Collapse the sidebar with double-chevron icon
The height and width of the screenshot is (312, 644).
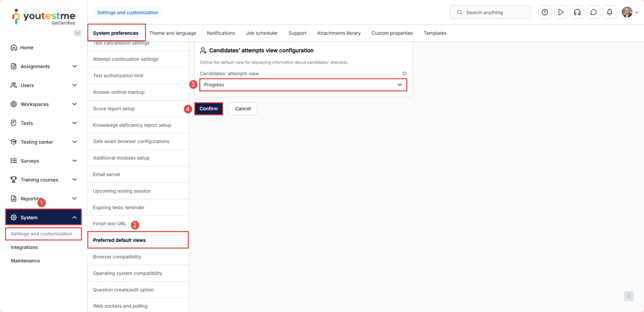[x=78, y=33]
